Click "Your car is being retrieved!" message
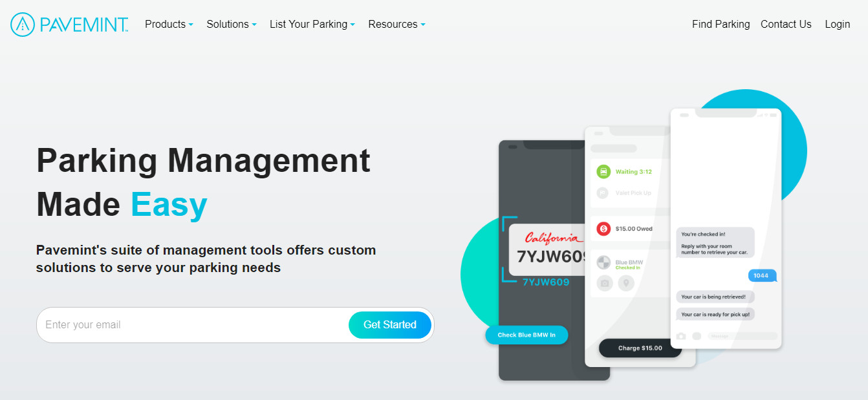The image size is (868, 400). click(715, 297)
